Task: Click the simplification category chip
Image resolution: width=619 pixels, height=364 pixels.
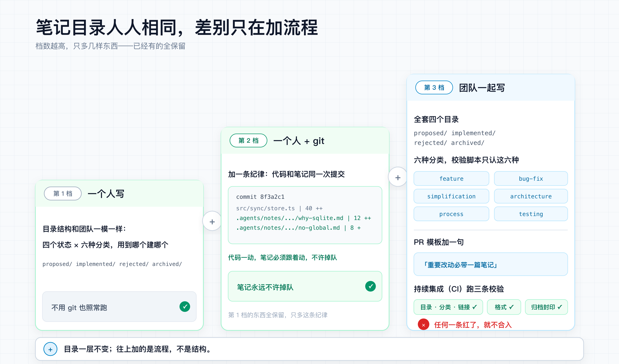Action: tap(451, 196)
